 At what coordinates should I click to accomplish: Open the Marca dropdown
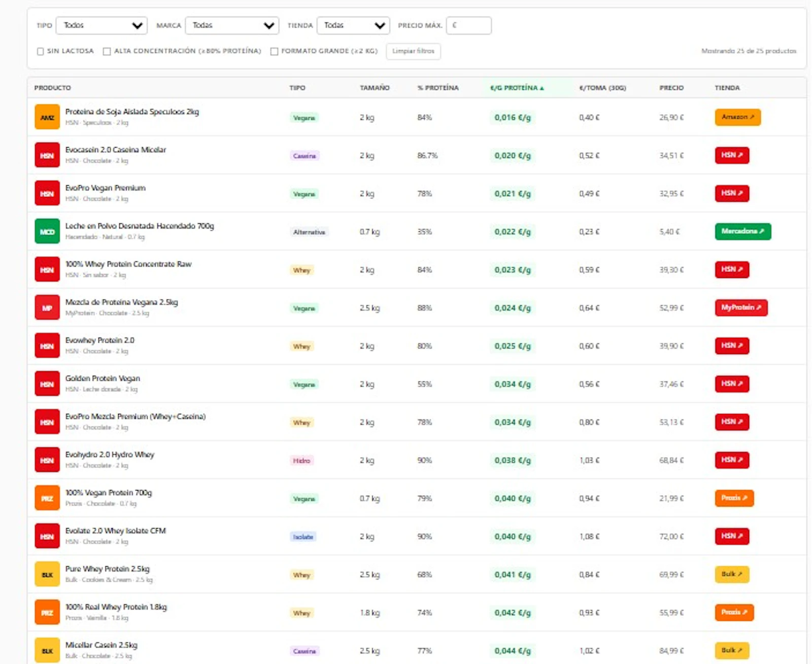pyautogui.click(x=232, y=25)
